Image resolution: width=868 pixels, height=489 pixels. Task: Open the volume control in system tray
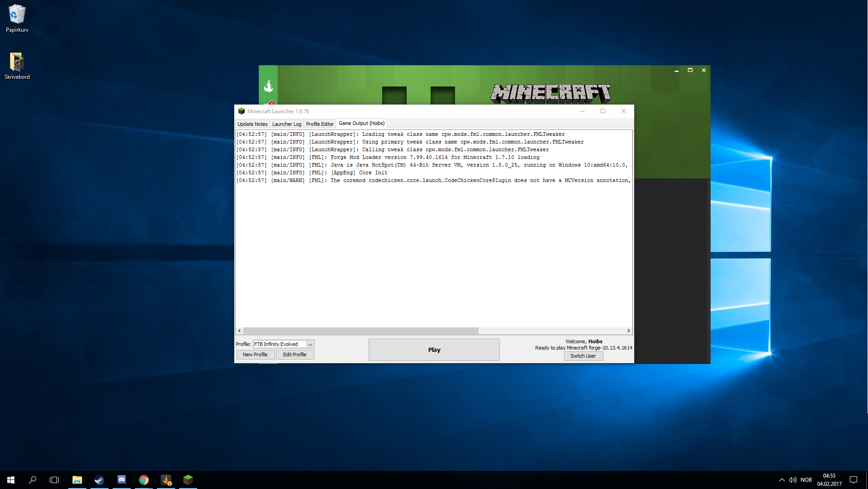tap(792, 479)
